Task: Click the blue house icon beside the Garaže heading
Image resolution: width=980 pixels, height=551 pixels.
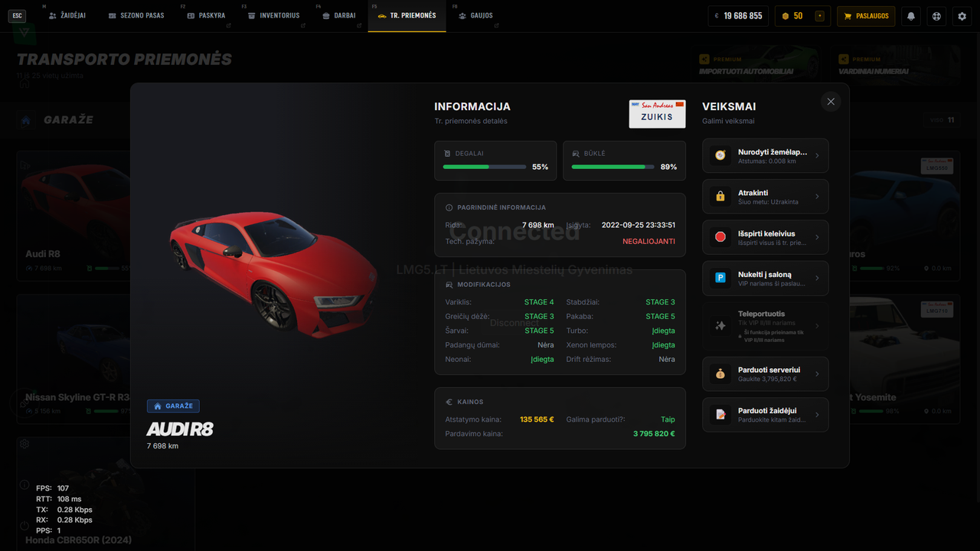Action: pos(26,120)
